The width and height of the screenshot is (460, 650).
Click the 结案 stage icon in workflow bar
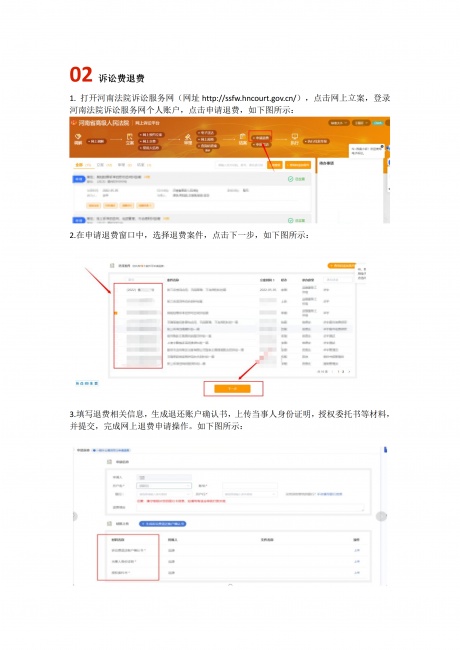pos(243,136)
